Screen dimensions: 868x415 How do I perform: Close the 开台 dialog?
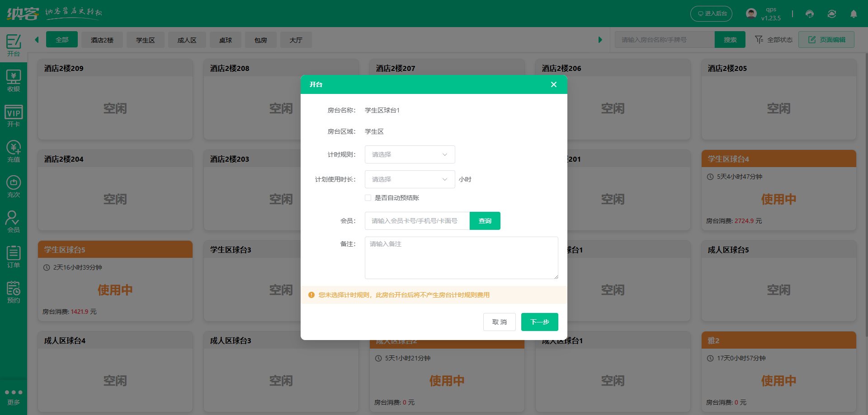553,84
